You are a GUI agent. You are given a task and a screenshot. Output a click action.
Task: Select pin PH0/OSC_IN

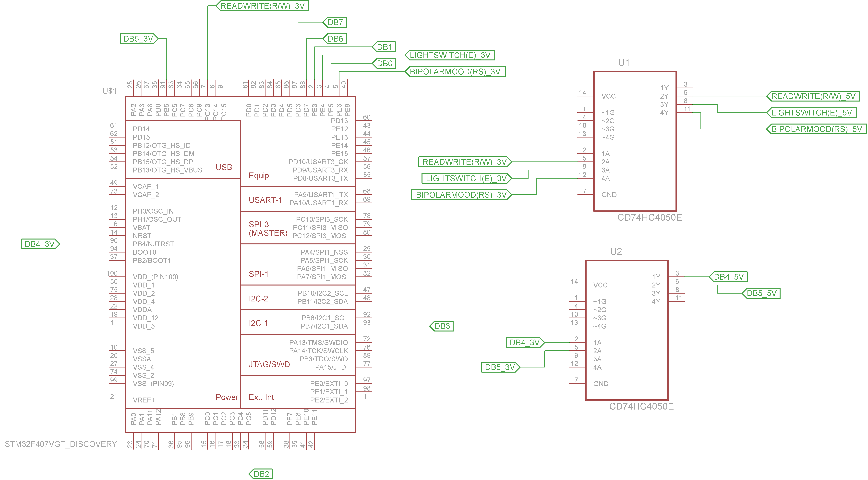tap(153, 211)
